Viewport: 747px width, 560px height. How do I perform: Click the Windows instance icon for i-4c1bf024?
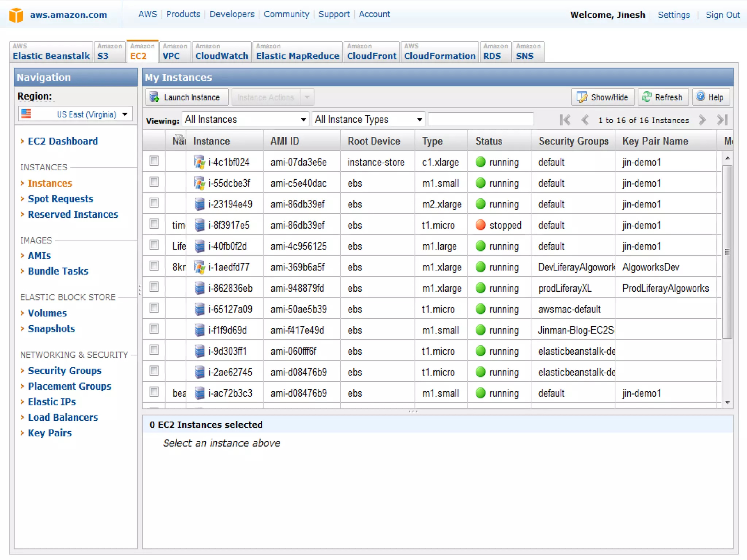click(199, 162)
